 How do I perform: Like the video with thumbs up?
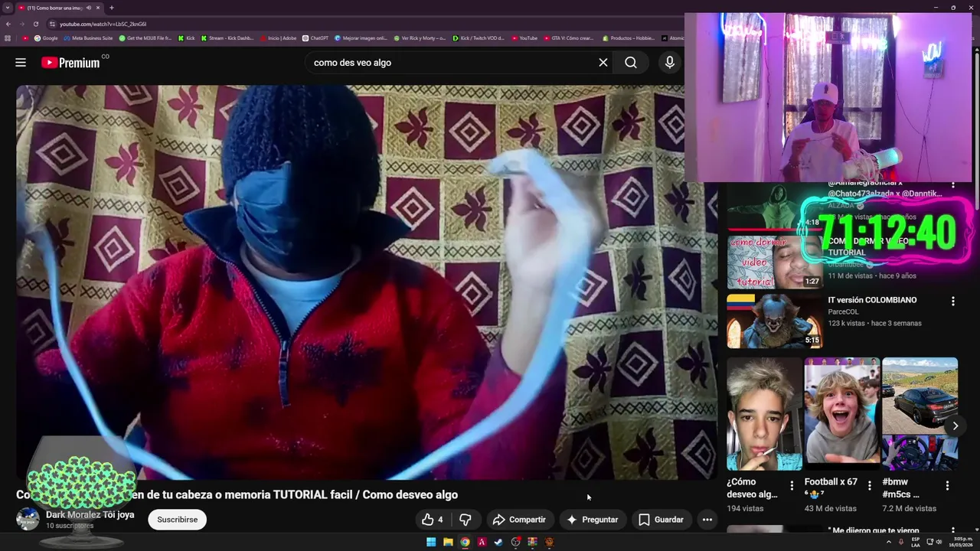coord(427,520)
